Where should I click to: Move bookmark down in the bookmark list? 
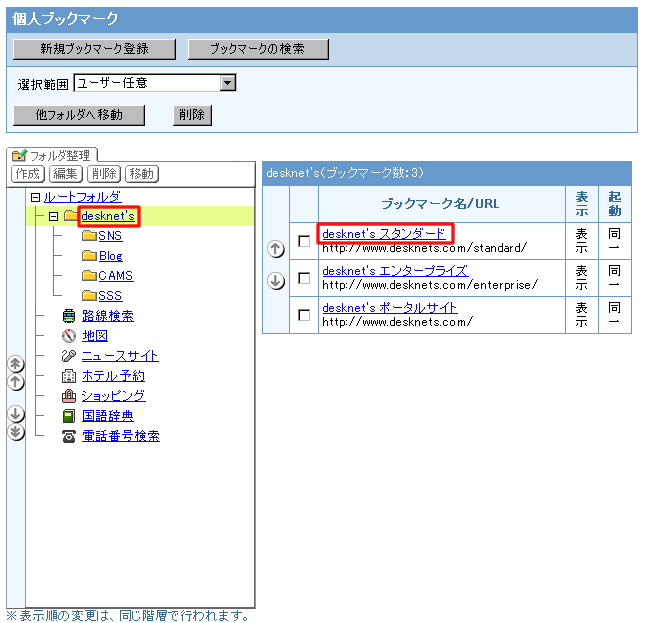click(x=277, y=281)
